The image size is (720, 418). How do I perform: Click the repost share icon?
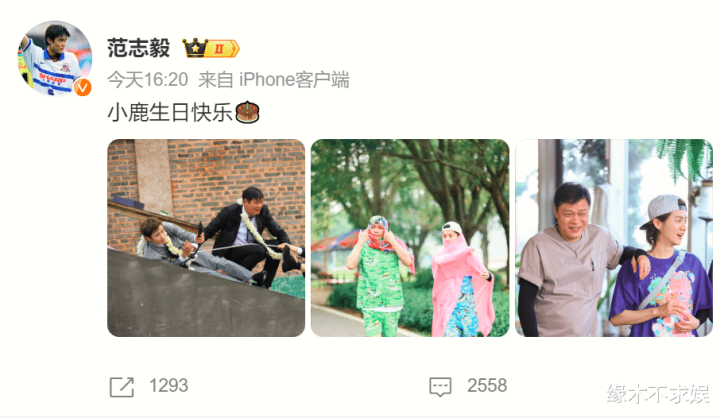pos(122,387)
